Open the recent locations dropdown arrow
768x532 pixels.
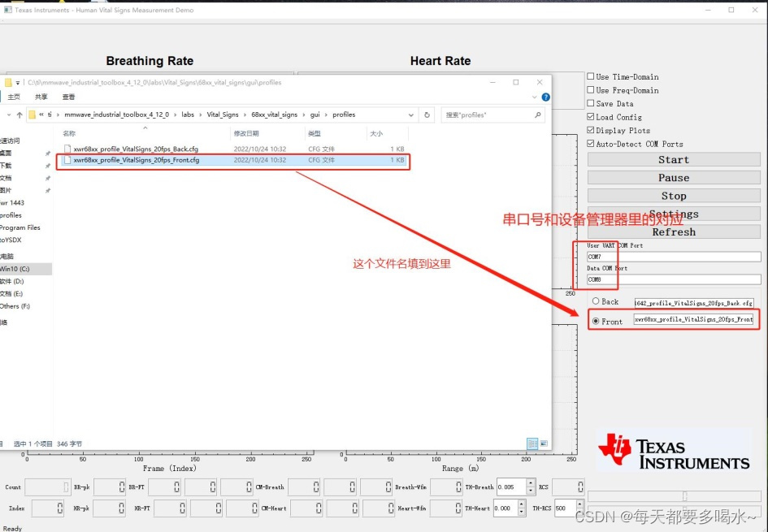pyautogui.click(x=9, y=115)
